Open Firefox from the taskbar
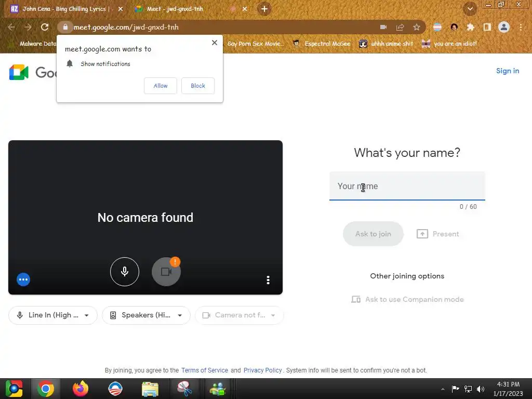Screen dimensions: 532x399 coord(81,389)
